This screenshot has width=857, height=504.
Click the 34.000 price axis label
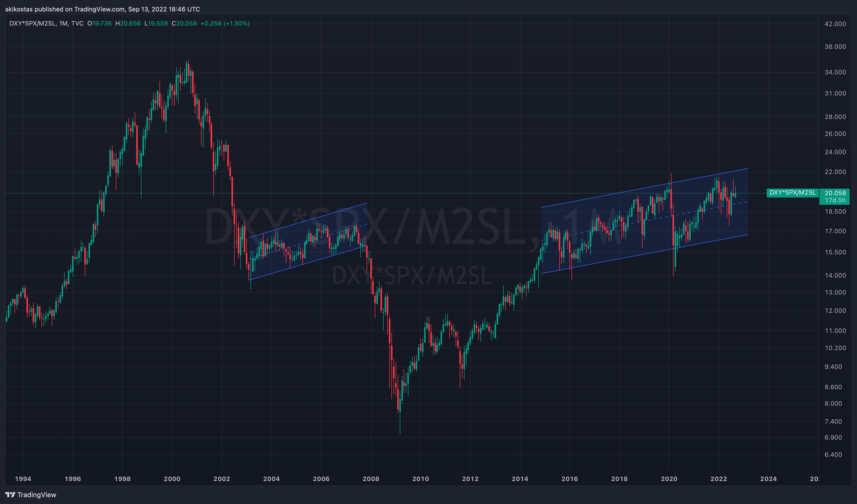[835, 72]
